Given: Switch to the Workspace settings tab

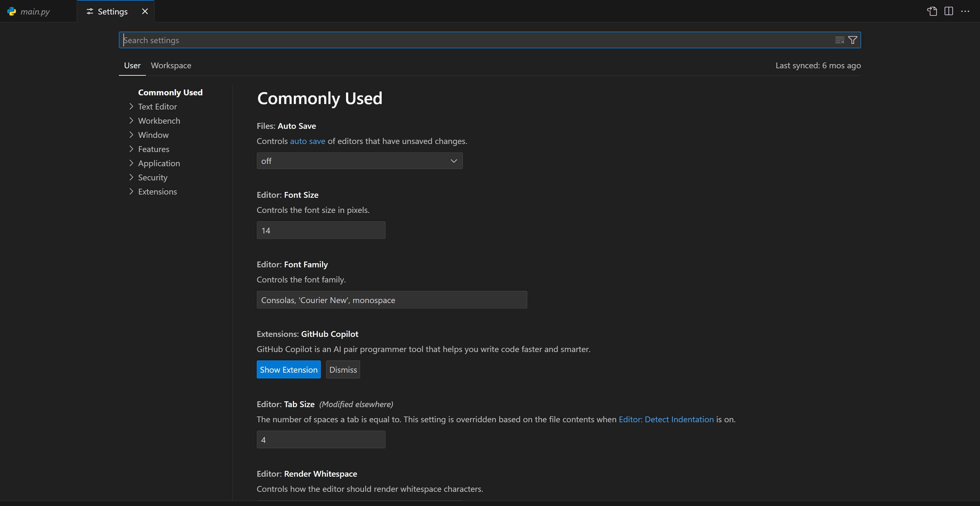Looking at the screenshot, I should tap(171, 65).
